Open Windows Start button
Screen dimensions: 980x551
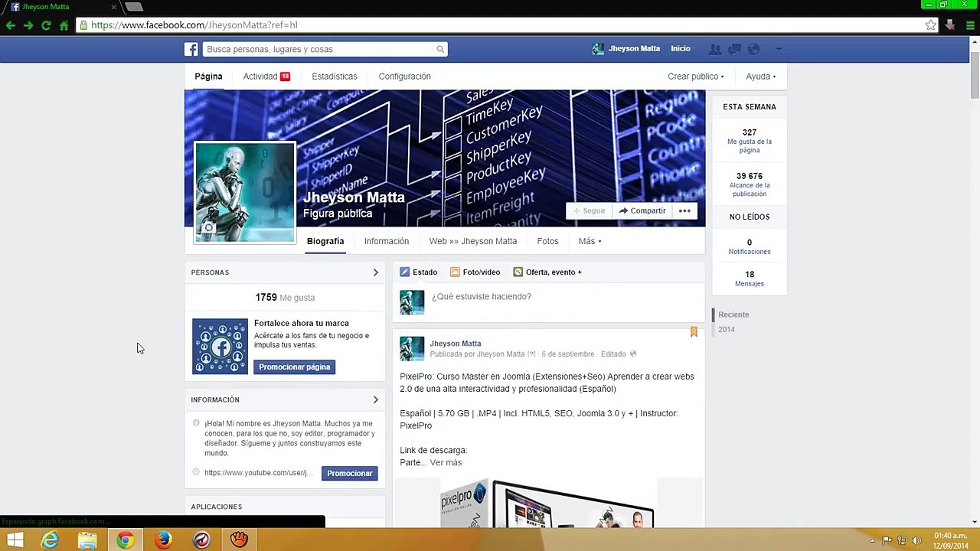(15, 540)
